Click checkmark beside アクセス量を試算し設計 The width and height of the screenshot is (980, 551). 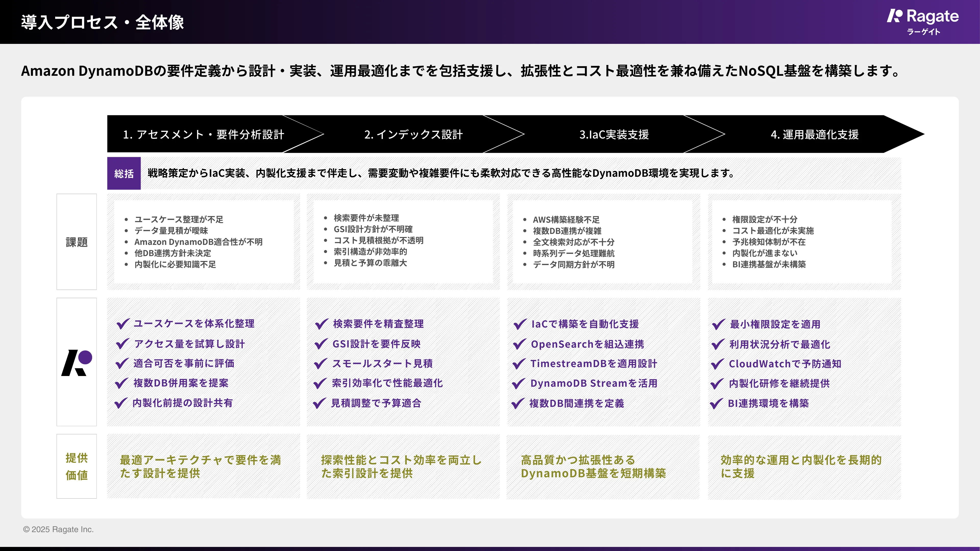coord(122,344)
